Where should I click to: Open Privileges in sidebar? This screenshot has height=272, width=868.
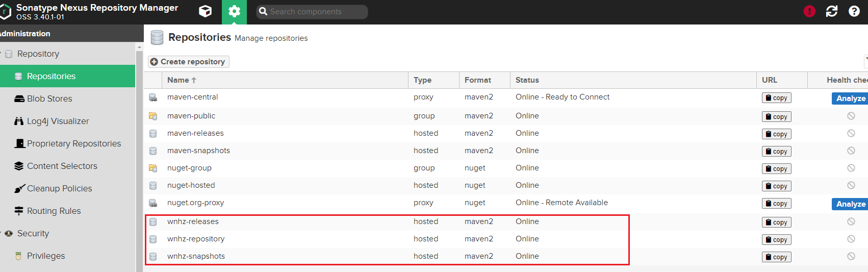[x=67, y=256]
